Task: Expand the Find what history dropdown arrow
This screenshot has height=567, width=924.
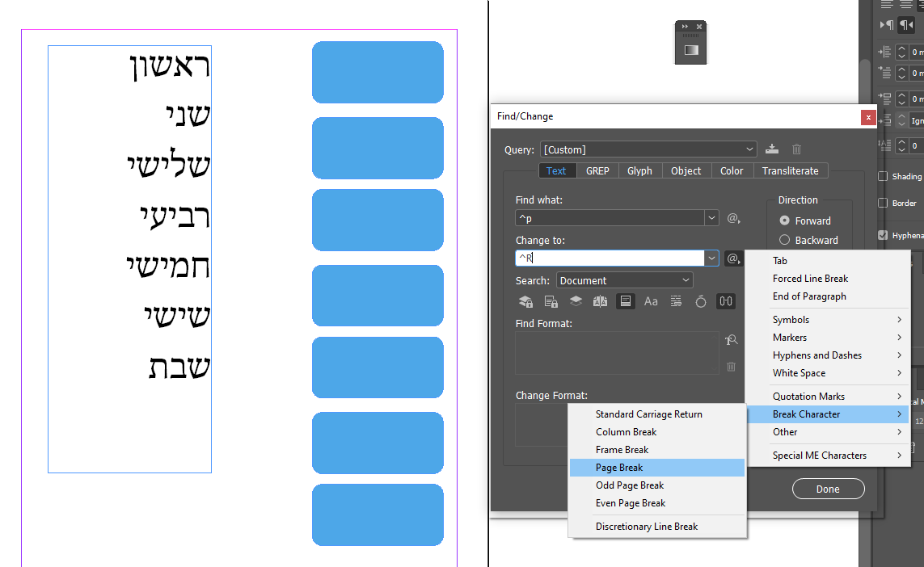Action: (x=712, y=218)
